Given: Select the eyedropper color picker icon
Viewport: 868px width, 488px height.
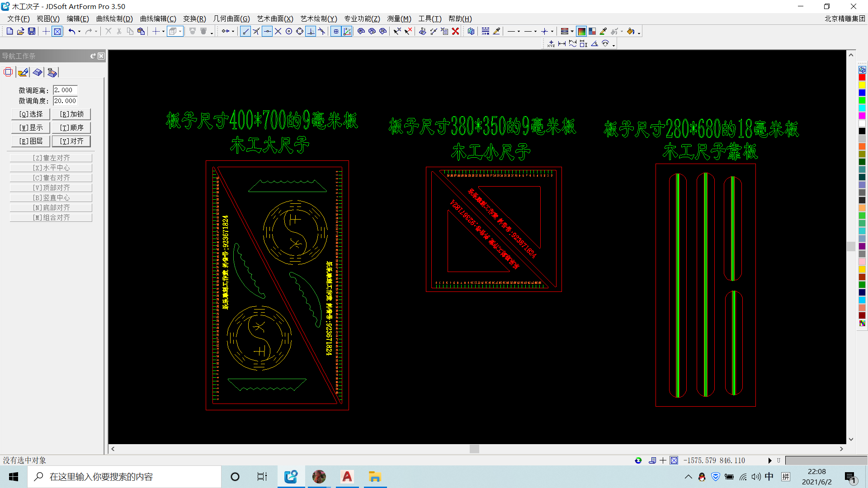Looking at the screenshot, I should 603,31.
